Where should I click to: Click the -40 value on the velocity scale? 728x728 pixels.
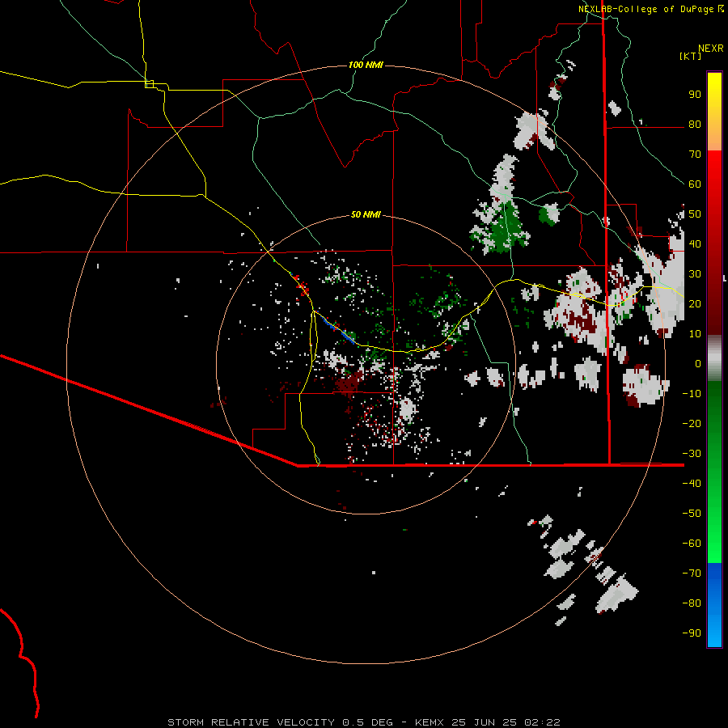(692, 484)
